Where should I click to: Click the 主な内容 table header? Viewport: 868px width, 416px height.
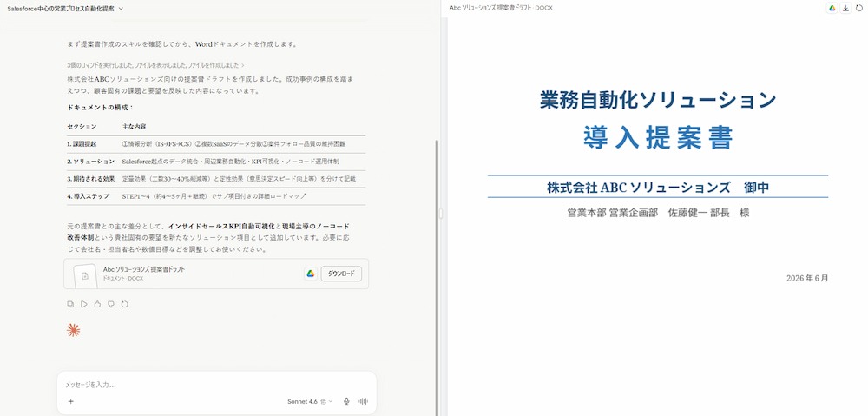134,127
